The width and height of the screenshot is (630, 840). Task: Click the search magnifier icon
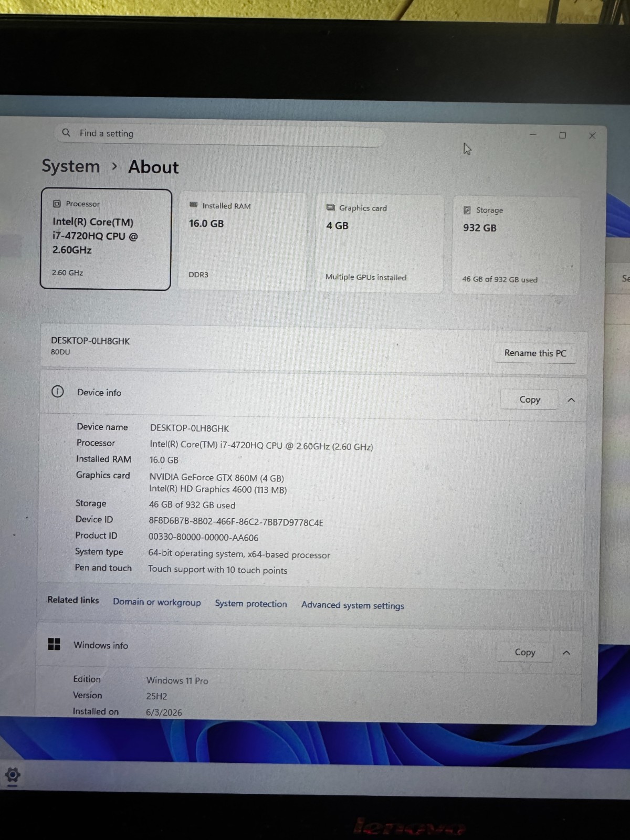(x=66, y=132)
